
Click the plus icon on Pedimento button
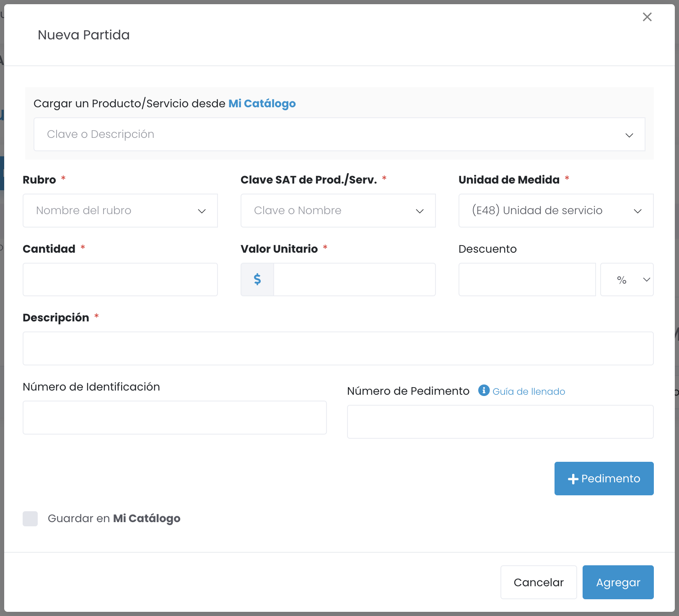point(573,479)
